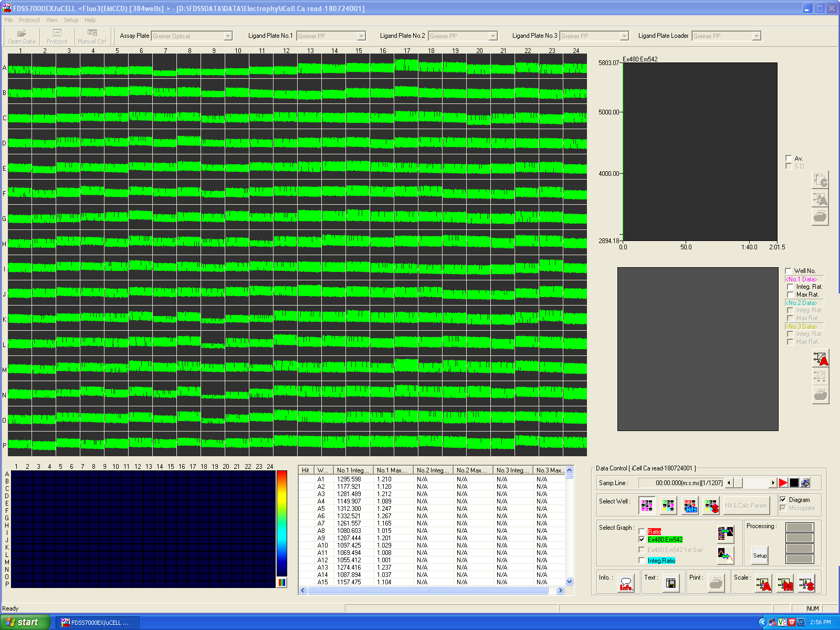The height and width of the screenshot is (630, 840).
Task: Click the Text save-to-disk icon
Action: (x=670, y=584)
